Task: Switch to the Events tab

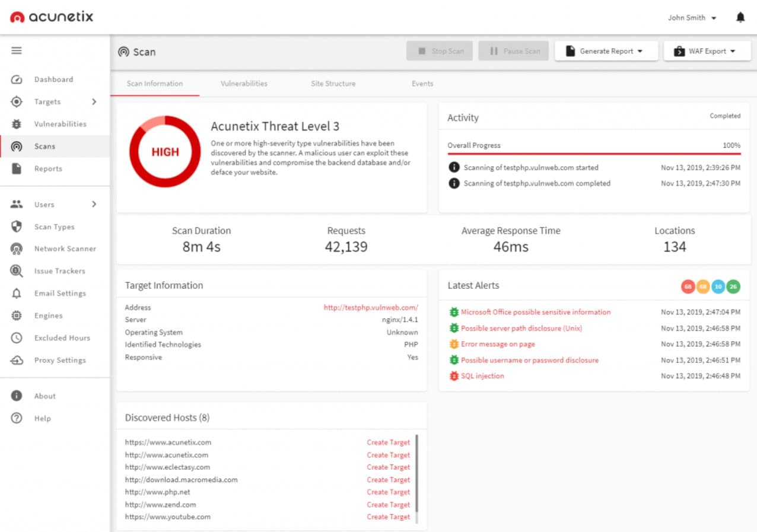Action: [422, 84]
